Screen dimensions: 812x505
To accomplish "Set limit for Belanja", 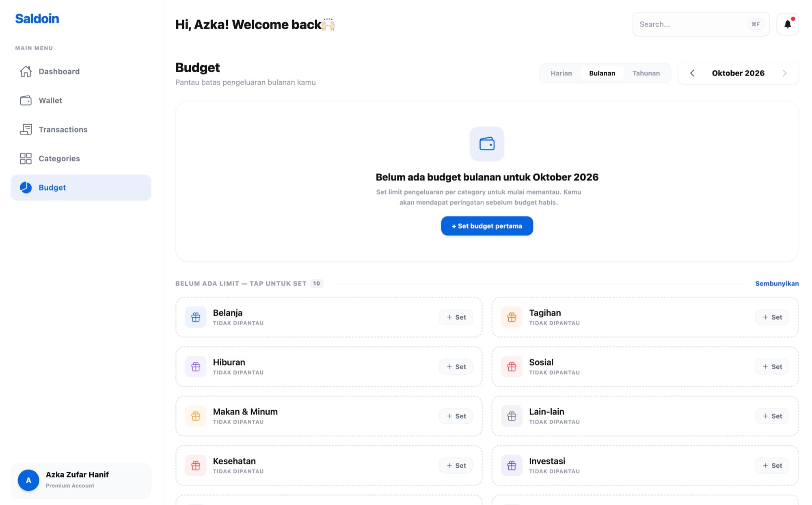I will click(456, 317).
